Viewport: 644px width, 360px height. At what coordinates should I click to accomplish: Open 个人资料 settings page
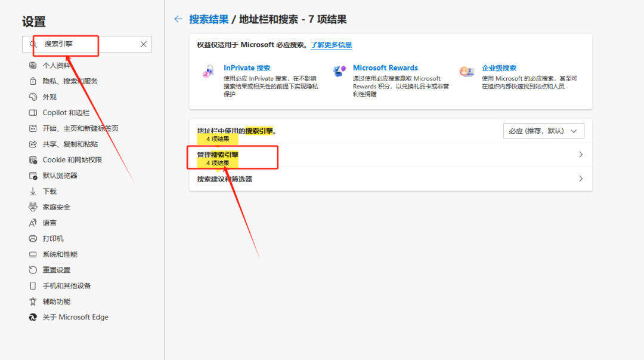point(57,66)
